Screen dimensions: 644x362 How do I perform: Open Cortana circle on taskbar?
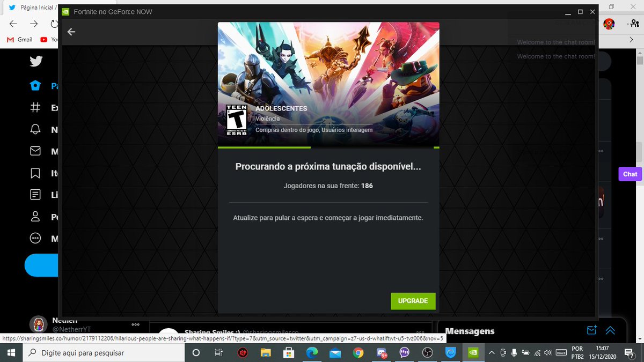(196, 353)
